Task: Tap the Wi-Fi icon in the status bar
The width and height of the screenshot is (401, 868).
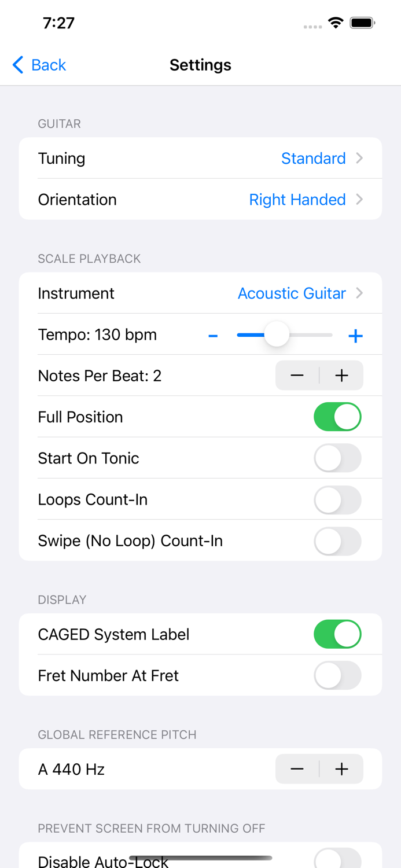Action: 336,23
